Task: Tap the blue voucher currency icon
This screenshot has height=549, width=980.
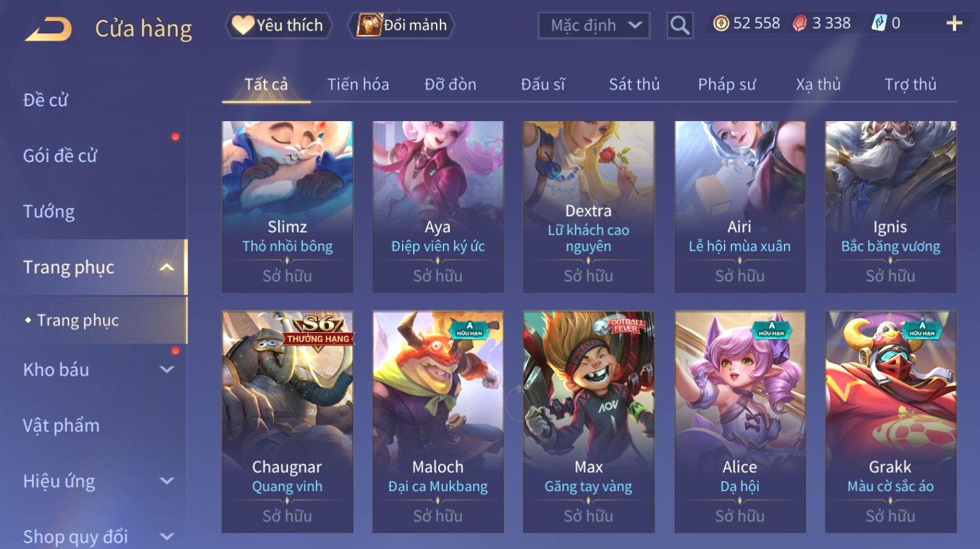Action: 879,23
